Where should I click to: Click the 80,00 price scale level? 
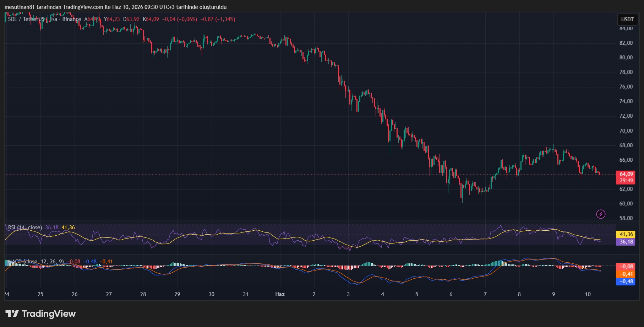point(626,58)
